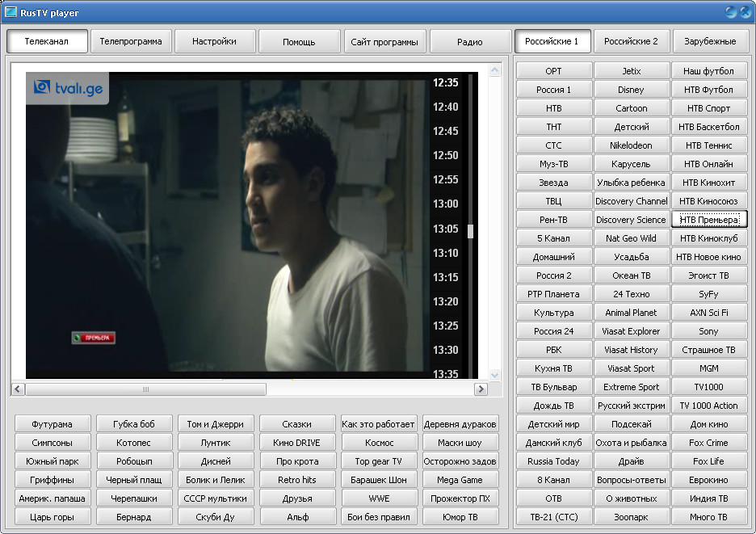This screenshot has height=534, width=756.
Task: Switch to the Зарубежные channel list
Action: coord(710,41)
